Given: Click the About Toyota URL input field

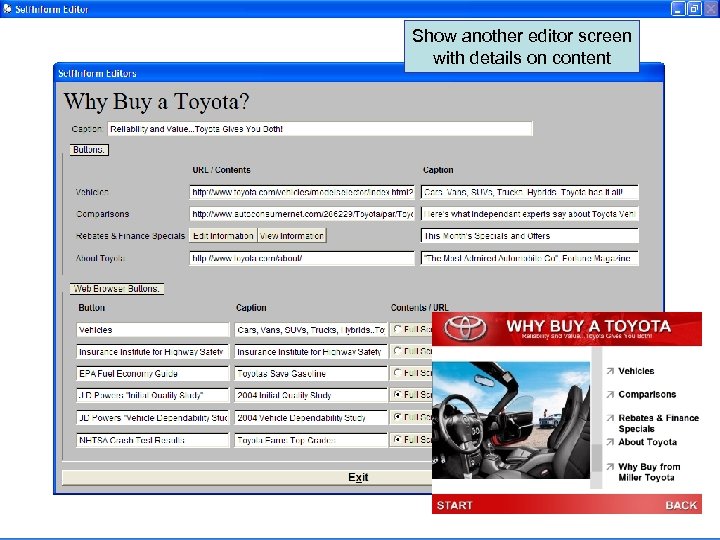Looking at the screenshot, I should 302,258.
